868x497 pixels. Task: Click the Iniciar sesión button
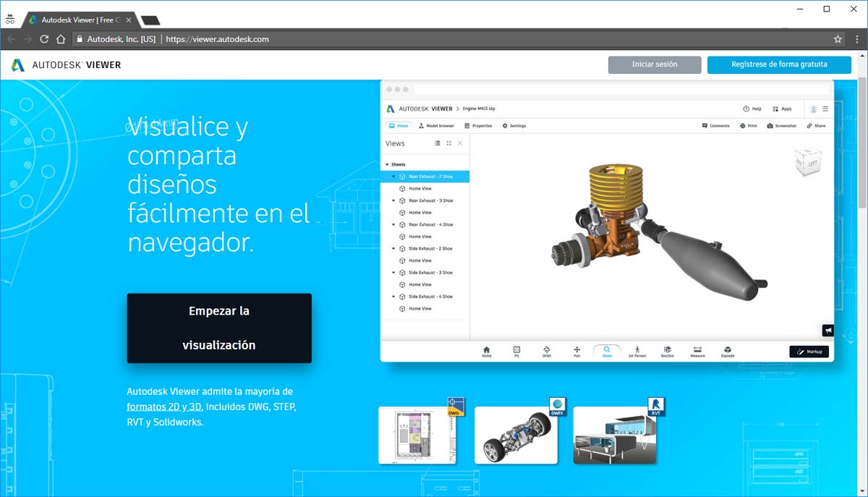[655, 64]
